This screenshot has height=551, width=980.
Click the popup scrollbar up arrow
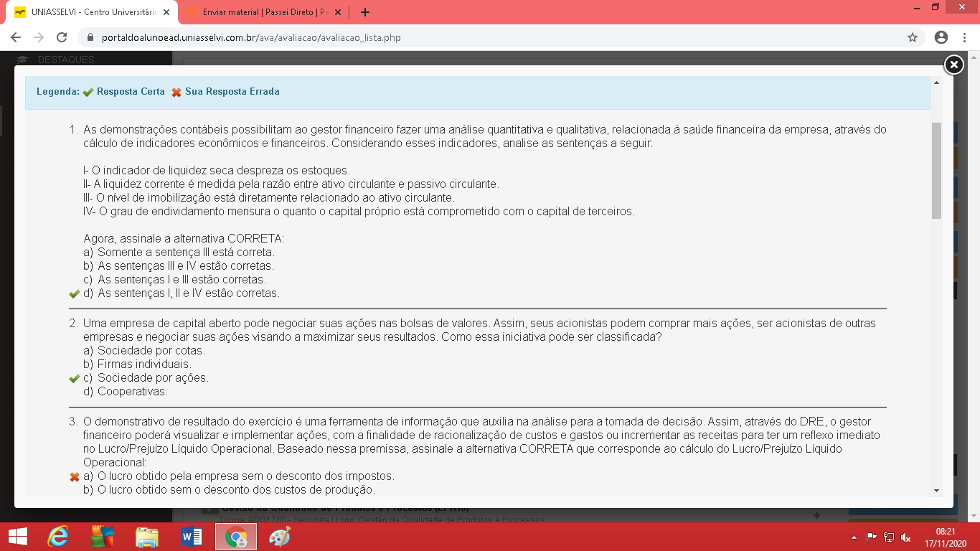click(x=936, y=83)
